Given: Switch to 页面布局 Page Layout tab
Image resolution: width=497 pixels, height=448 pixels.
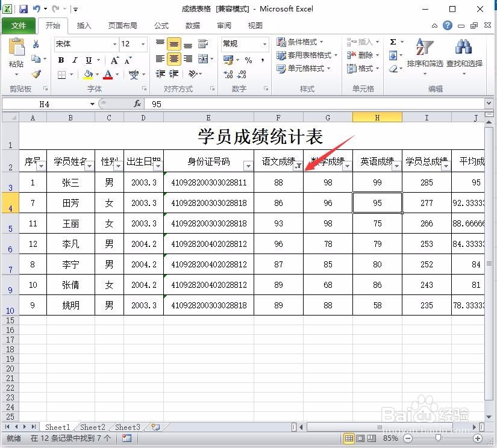Looking at the screenshot, I should 123,25.
